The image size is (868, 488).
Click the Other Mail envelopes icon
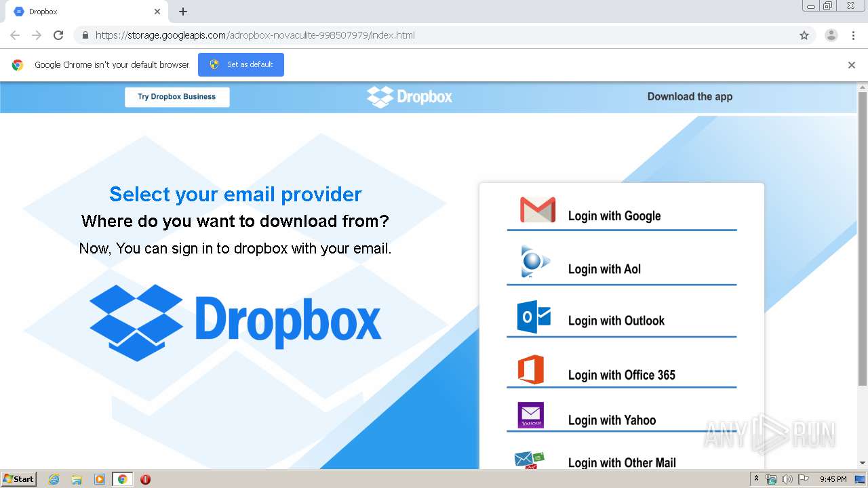530,460
